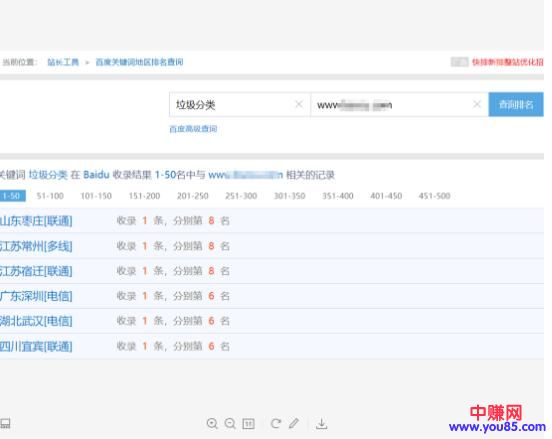Click the zoom out magnifier icon
552x439 pixels.
(x=230, y=424)
